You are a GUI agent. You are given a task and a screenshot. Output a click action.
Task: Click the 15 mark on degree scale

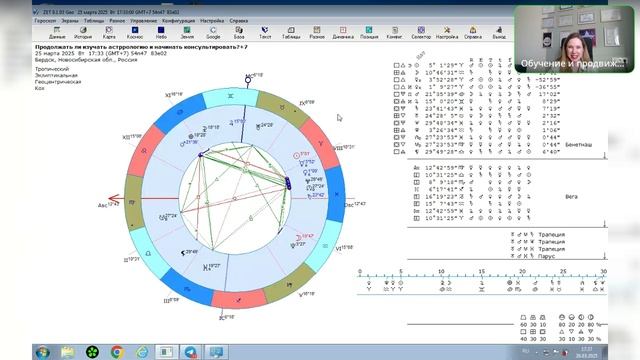pyautogui.click(x=482, y=271)
